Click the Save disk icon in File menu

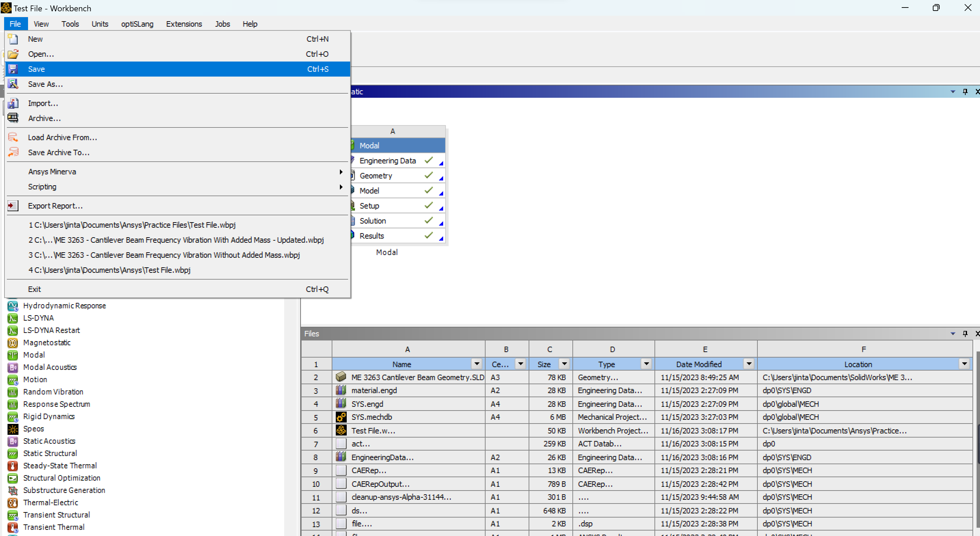13,69
